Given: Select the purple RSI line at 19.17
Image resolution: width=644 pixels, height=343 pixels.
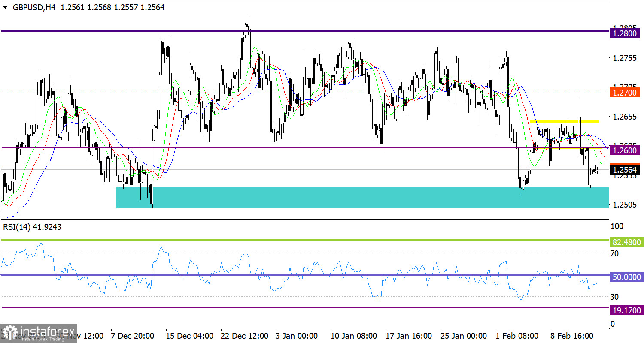Looking at the screenshot, I should coord(304,308).
